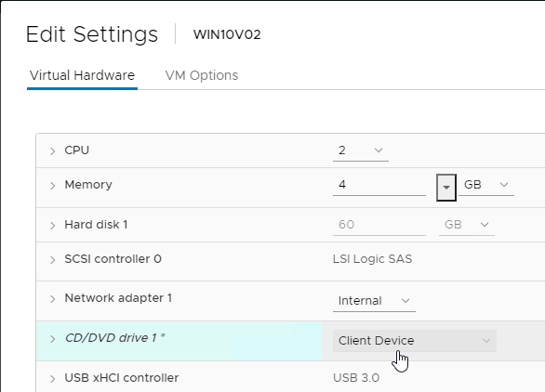The width and height of the screenshot is (545, 392).
Task: Expand USB xHCI controller row
Action: [x=52, y=379]
